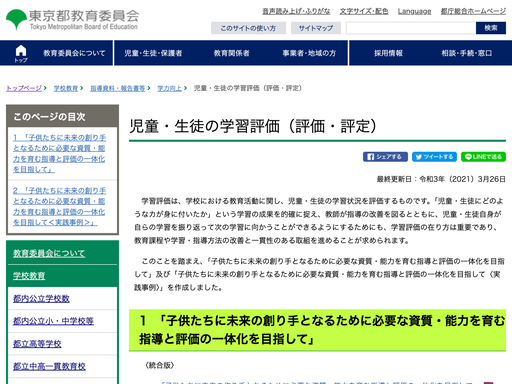The image size is (512, 384).
Task: Open sidebar 学校教育 heading link
Action: [29, 276]
